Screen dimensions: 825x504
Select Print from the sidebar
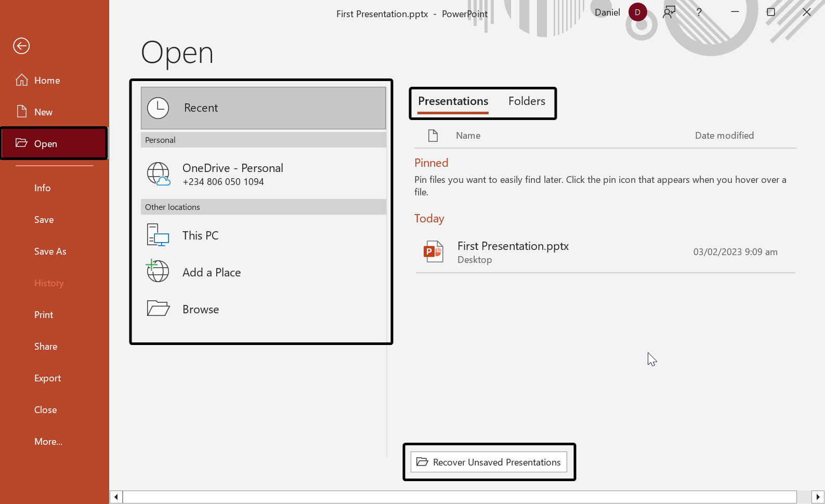pyautogui.click(x=44, y=315)
